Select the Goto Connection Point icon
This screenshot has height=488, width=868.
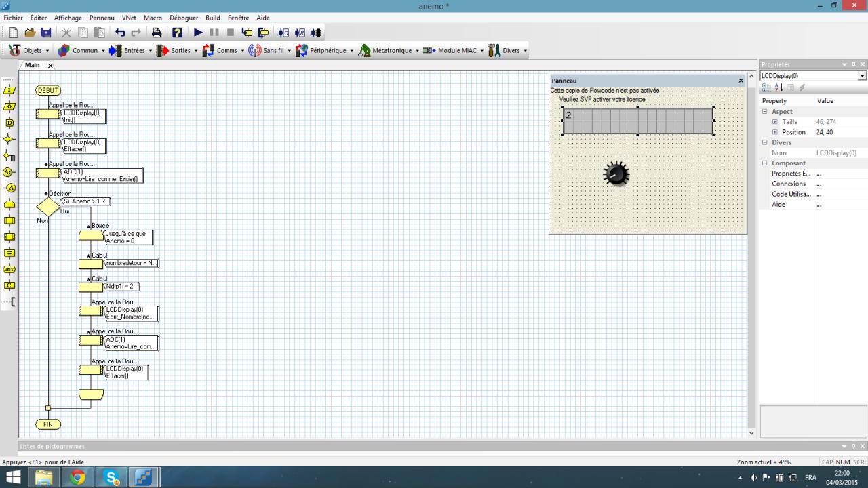(9, 188)
